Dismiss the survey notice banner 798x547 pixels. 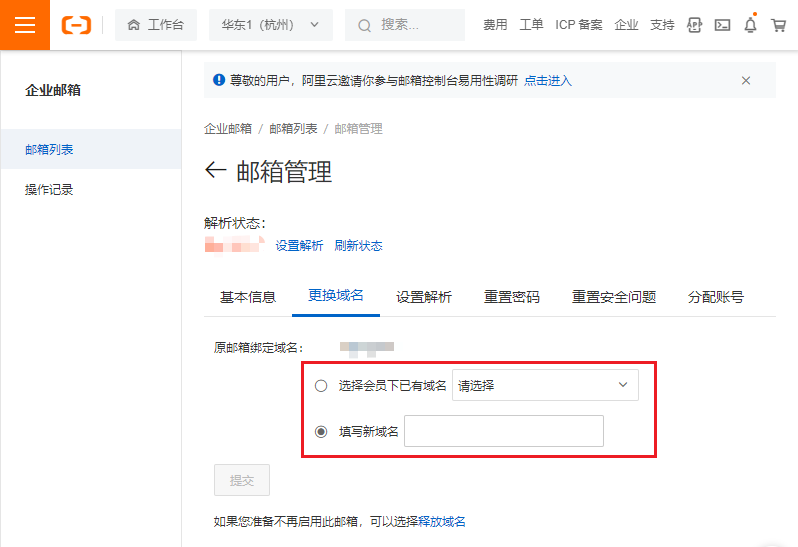click(x=745, y=81)
